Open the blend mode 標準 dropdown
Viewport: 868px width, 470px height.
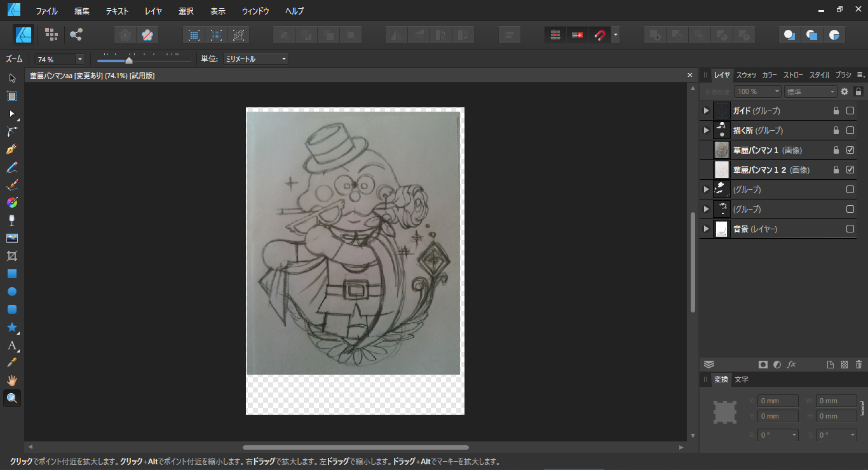(811, 91)
